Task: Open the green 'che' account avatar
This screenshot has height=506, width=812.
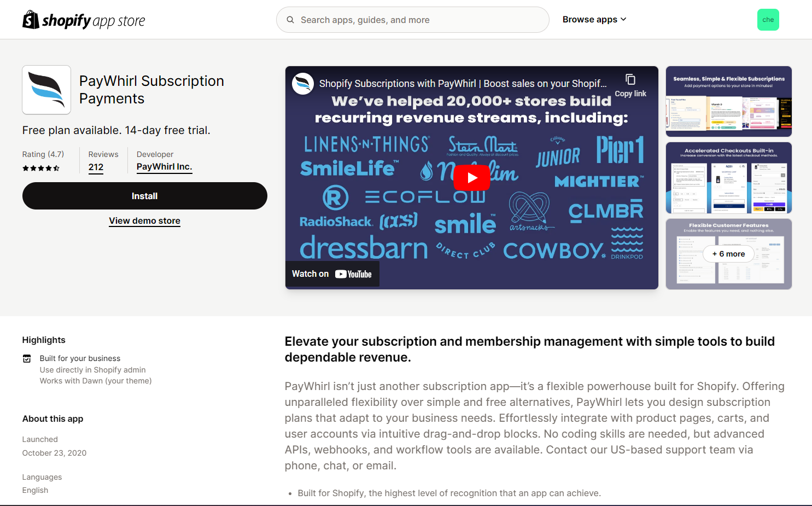Action: point(768,20)
